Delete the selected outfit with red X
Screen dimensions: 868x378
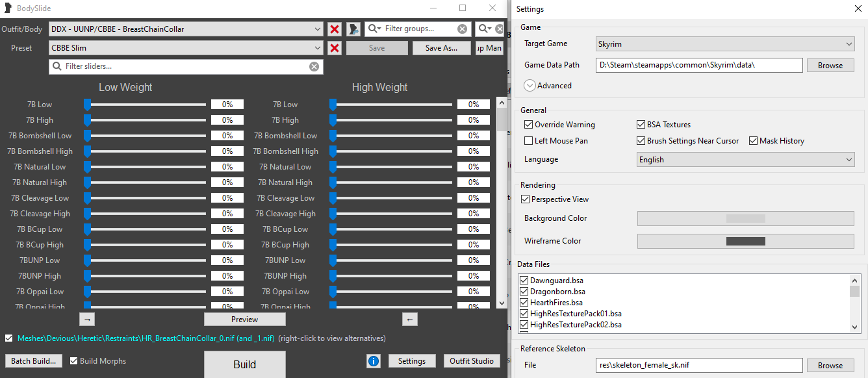click(x=335, y=29)
